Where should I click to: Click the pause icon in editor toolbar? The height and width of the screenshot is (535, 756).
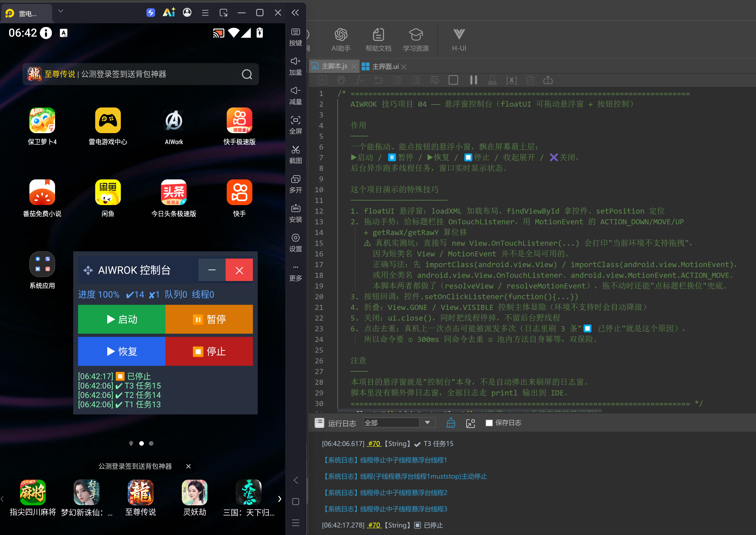pyautogui.click(x=473, y=80)
